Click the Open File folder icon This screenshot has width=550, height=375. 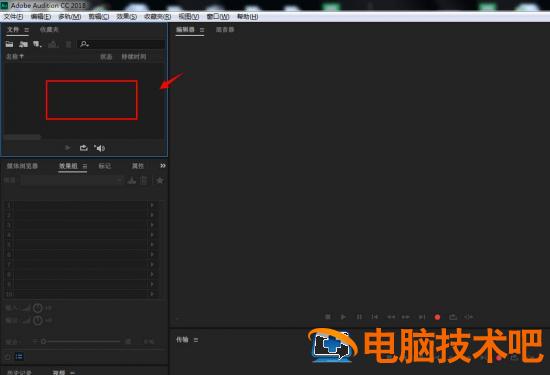[9, 44]
